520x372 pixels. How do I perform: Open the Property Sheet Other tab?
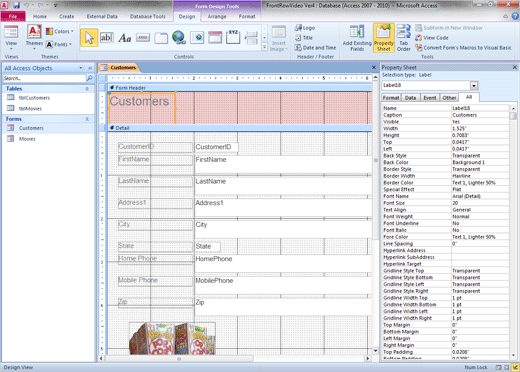449,98
